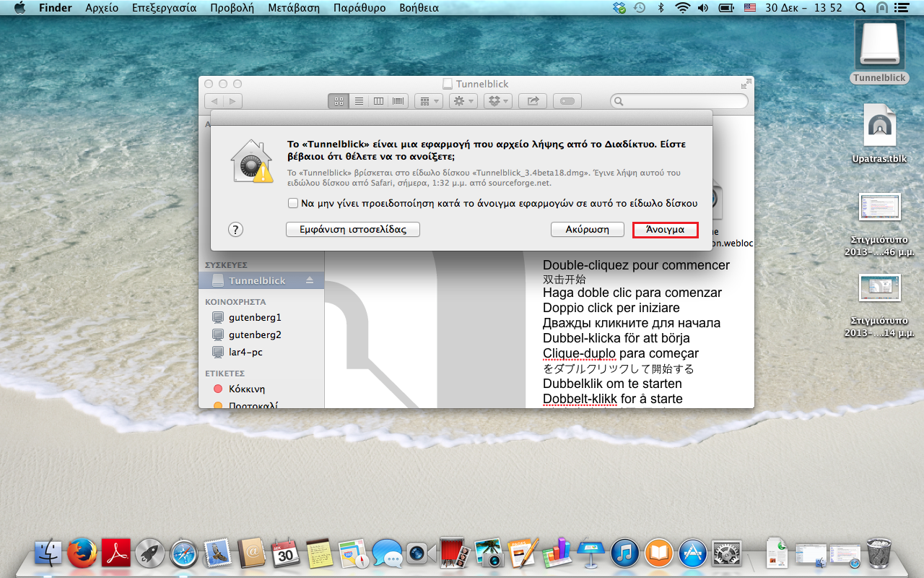Switch Finder to column view
The height and width of the screenshot is (578, 924).
(x=378, y=102)
